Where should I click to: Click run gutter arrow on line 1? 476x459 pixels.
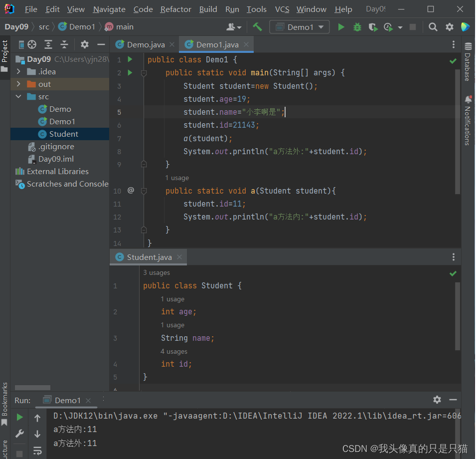(130, 59)
